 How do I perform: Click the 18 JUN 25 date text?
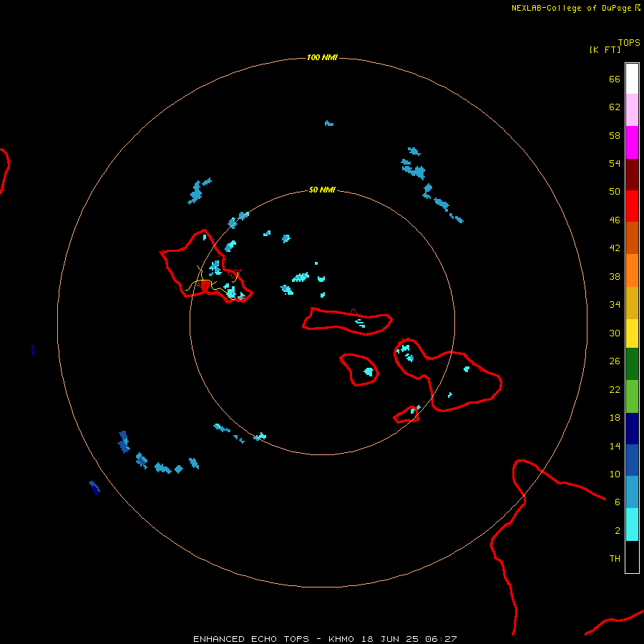[x=390, y=639]
